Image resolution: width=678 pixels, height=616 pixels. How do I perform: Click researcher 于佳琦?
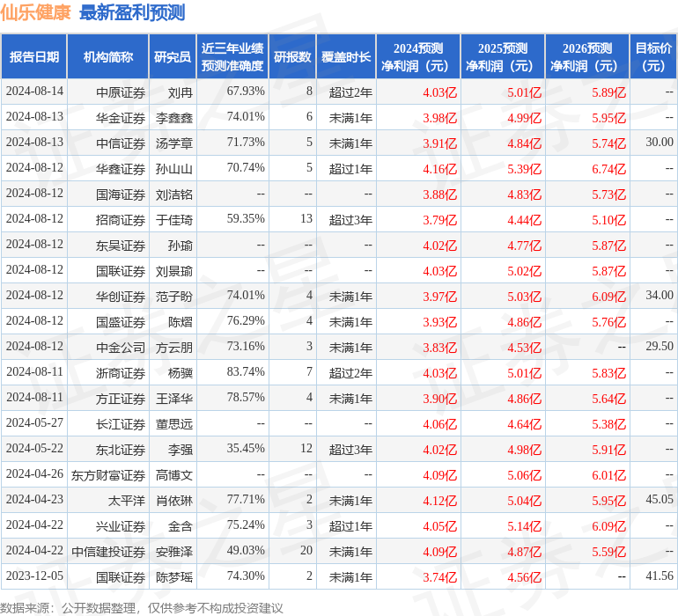coord(174,220)
